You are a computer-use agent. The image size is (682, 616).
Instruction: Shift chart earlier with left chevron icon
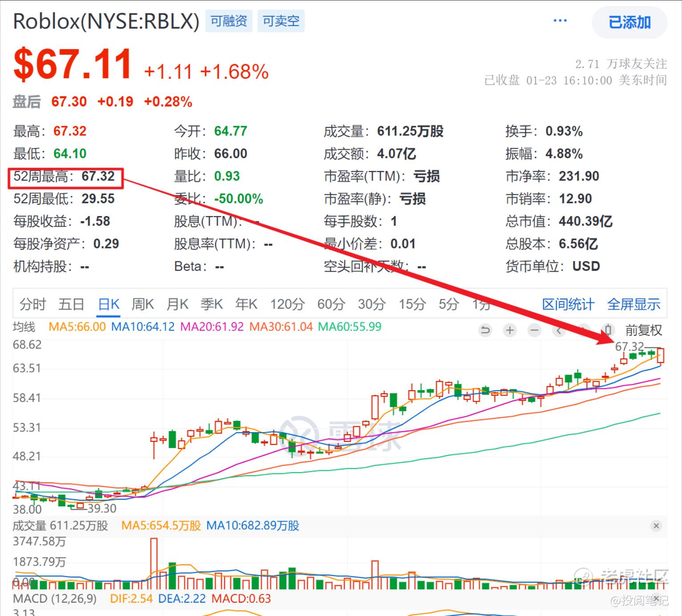click(559, 330)
